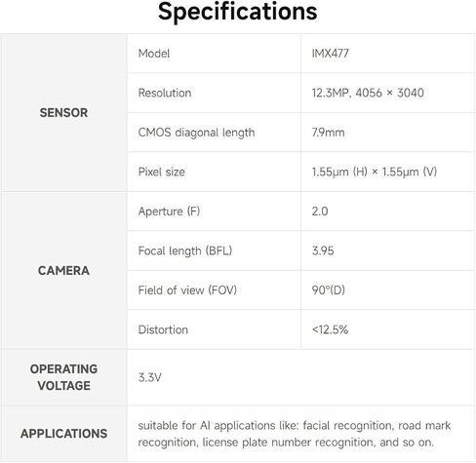This screenshot has height=463, width=476.
Task: Select the Model row label
Action: point(154,54)
